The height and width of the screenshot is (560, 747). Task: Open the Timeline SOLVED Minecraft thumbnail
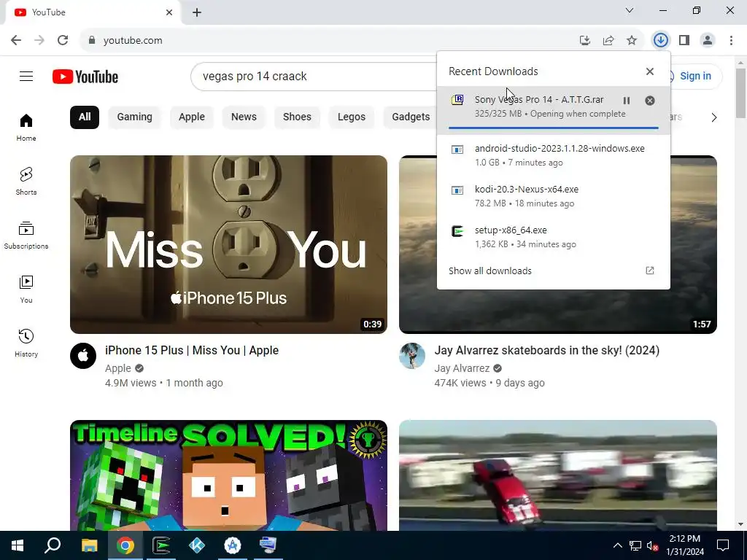(228, 475)
